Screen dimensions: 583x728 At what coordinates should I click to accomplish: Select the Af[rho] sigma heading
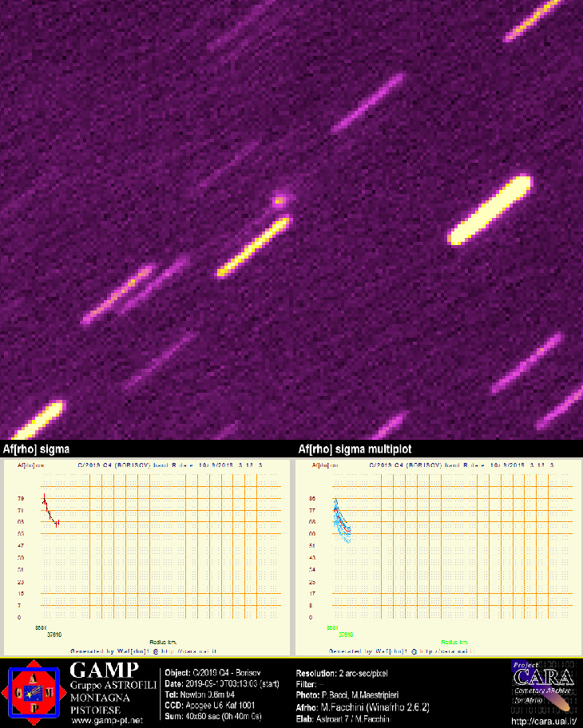coord(37,449)
